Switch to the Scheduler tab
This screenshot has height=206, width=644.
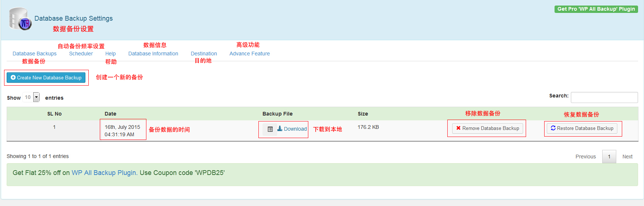[x=81, y=54]
